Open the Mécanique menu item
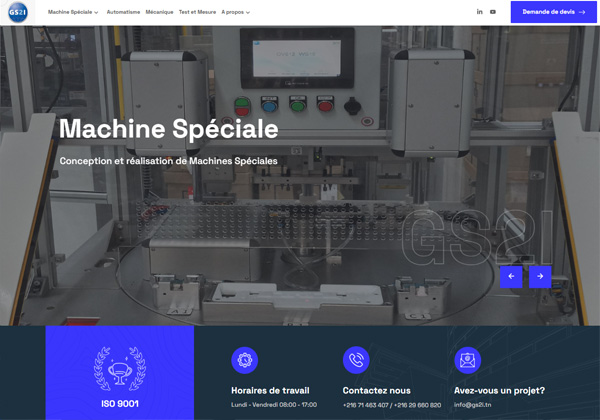 [159, 12]
